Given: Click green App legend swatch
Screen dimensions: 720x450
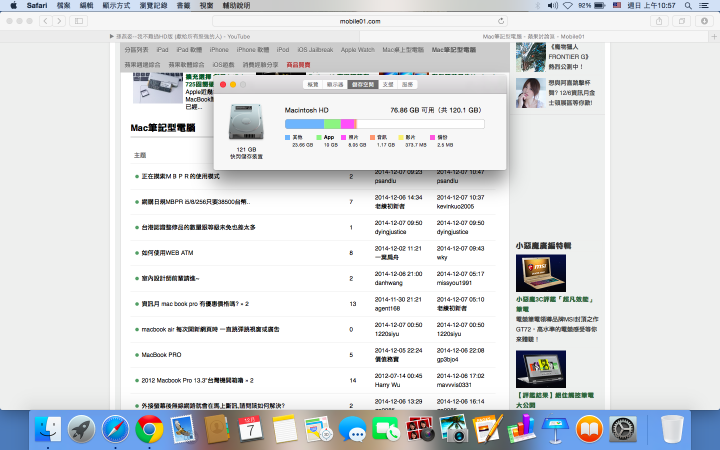Looking at the screenshot, I should pyautogui.click(x=319, y=137).
